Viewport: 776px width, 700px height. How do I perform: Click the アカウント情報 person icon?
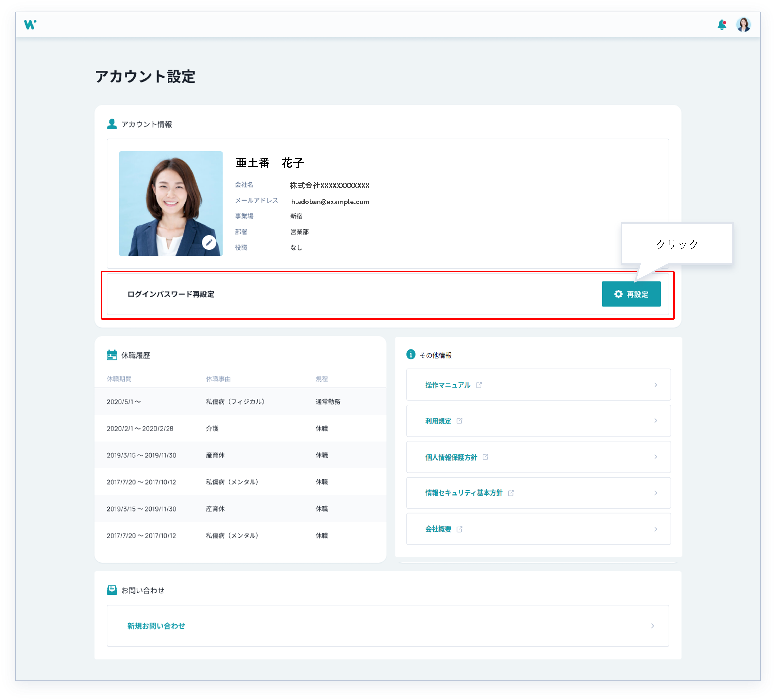pos(112,124)
